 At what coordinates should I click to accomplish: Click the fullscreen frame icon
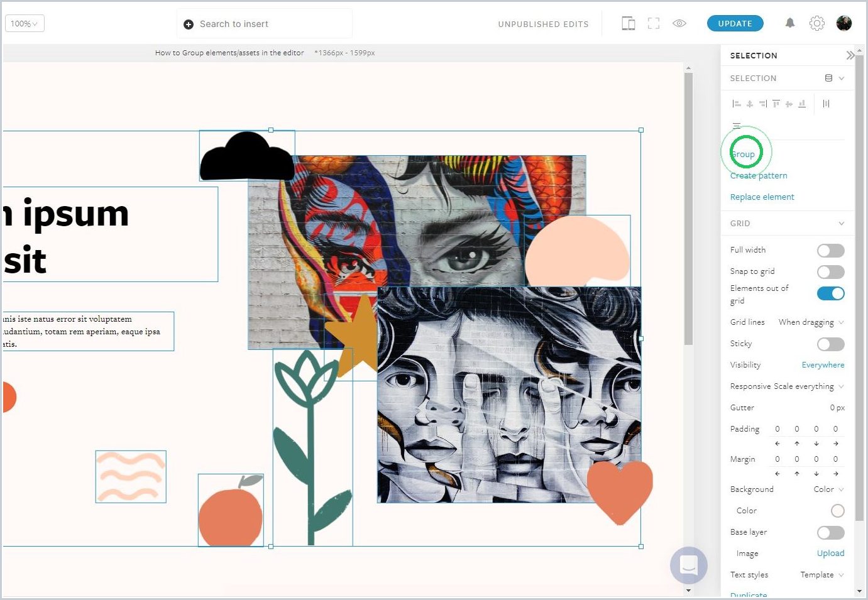(654, 24)
